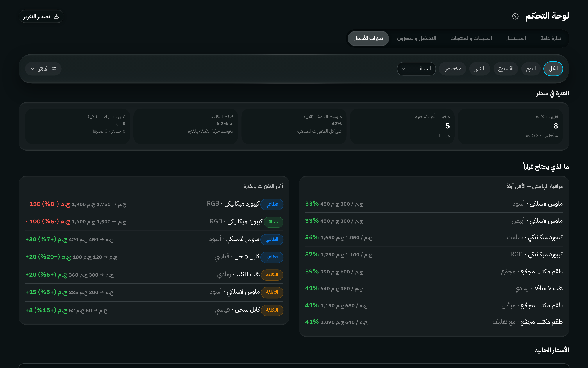The height and width of the screenshot is (368, 588).
Task: Open the متوسط الهامش card showing 42%
Action: coord(294,126)
